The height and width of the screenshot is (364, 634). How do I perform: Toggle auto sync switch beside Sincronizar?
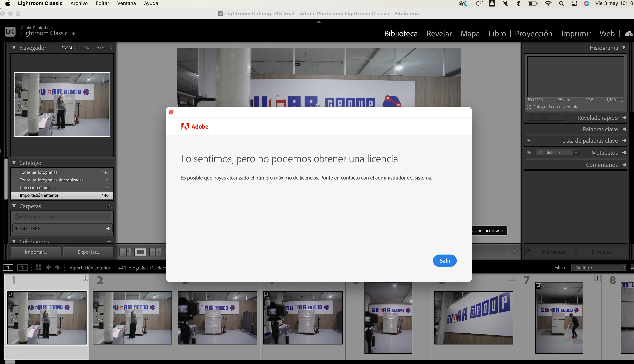coord(528,252)
